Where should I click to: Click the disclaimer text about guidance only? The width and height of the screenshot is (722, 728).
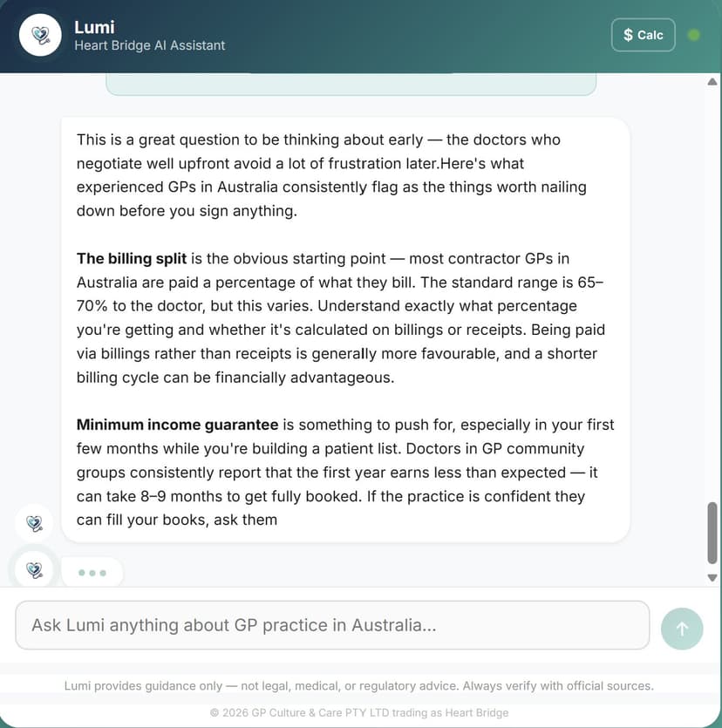(358, 686)
